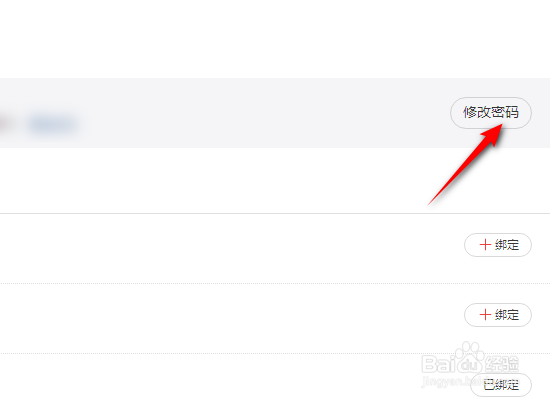
Task: Click the 修改 characters on password button
Action: [477, 113]
